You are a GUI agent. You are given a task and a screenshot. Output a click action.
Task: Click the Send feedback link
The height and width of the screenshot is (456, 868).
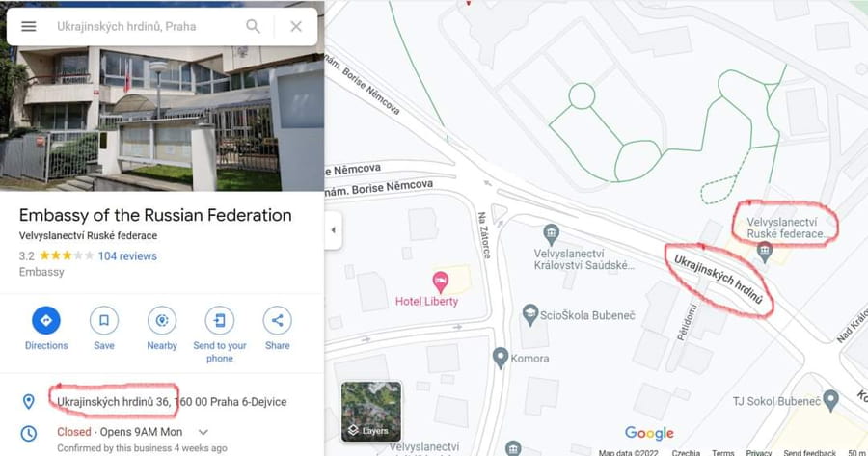[809, 452]
